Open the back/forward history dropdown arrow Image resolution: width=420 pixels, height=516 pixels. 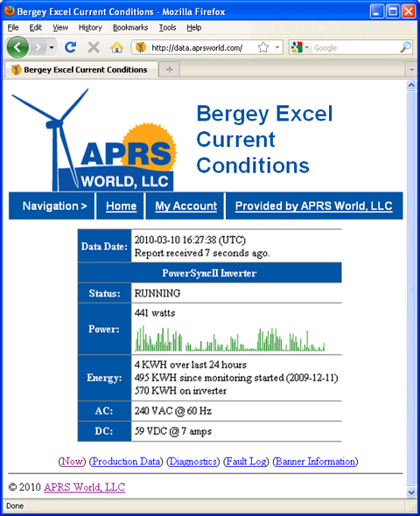[x=52, y=48]
